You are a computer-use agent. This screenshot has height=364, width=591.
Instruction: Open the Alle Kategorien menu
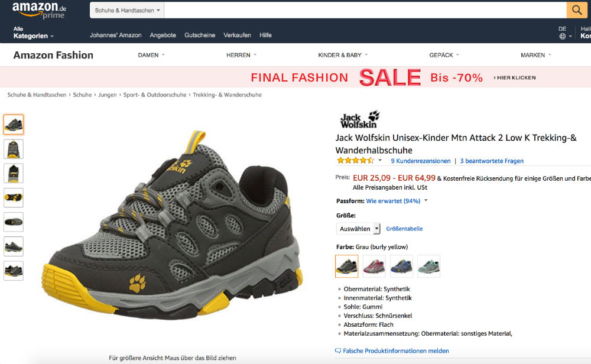33,32
